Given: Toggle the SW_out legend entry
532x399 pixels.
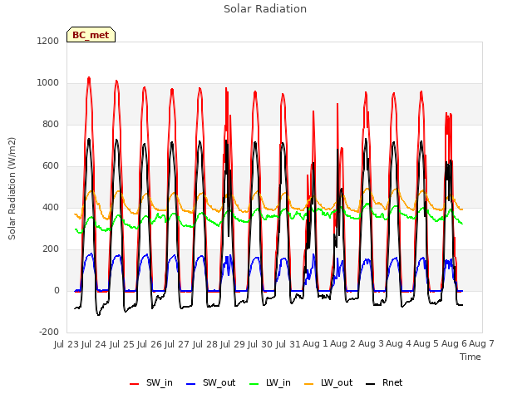Looking at the screenshot, I should coord(210,382).
